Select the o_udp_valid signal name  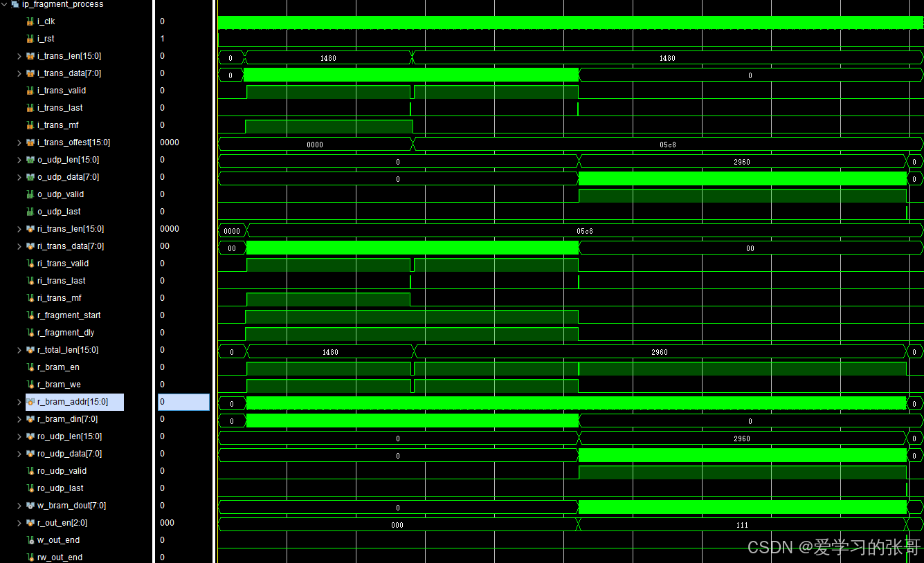click(x=60, y=194)
